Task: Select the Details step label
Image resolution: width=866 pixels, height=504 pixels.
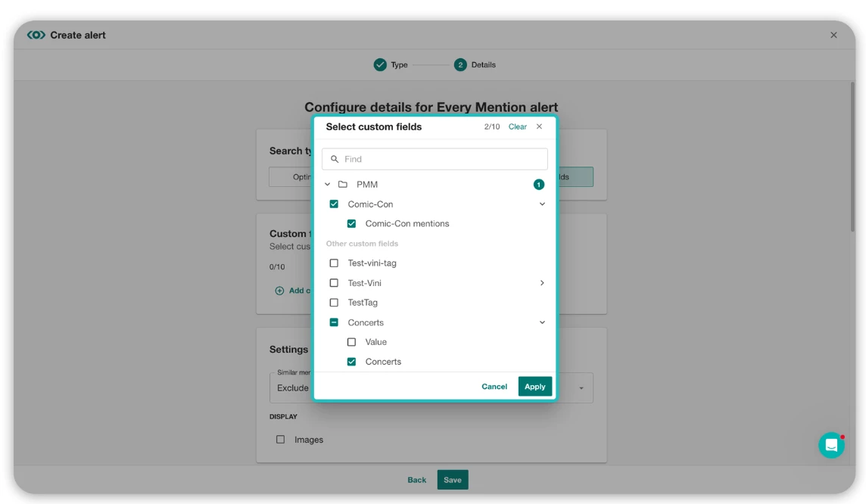Action: coord(483,64)
